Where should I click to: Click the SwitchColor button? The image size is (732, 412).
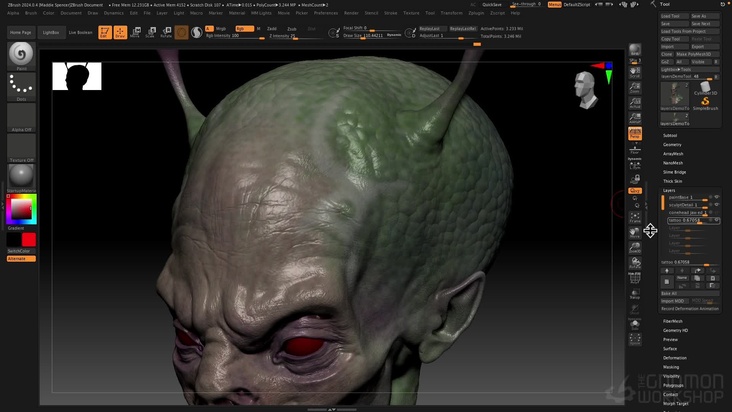(21, 251)
